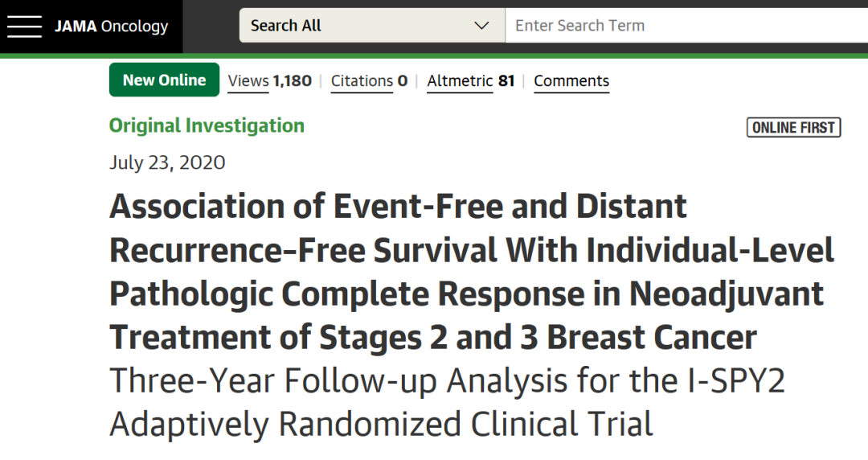The image size is (868, 460).
Task: Open the Altmetric link
Action: (460, 81)
